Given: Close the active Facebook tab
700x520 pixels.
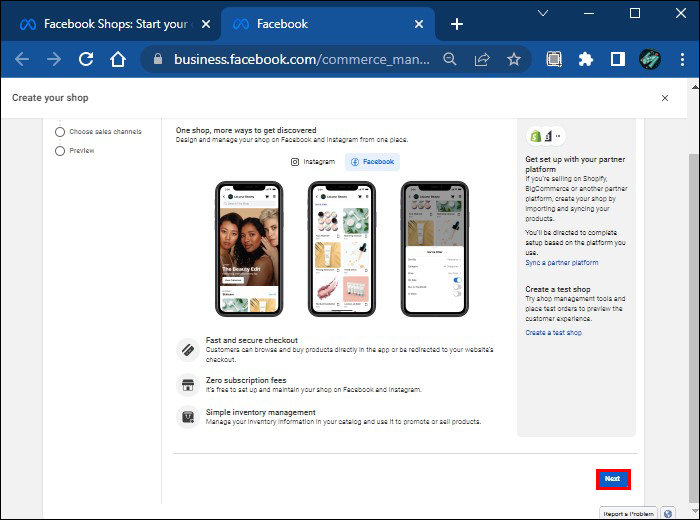Looking at the screenshot, I should point(419,24).
